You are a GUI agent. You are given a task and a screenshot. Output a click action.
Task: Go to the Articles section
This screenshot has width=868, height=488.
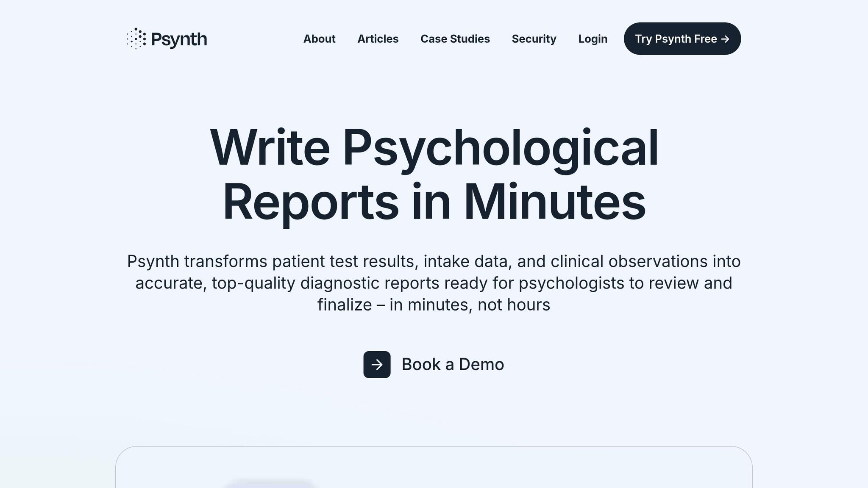pos(378,39)
